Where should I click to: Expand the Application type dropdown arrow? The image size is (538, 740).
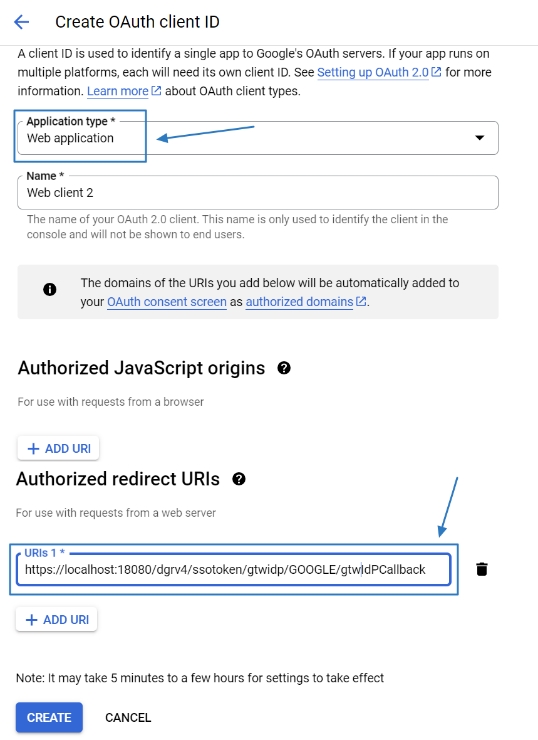pos(479,138)
